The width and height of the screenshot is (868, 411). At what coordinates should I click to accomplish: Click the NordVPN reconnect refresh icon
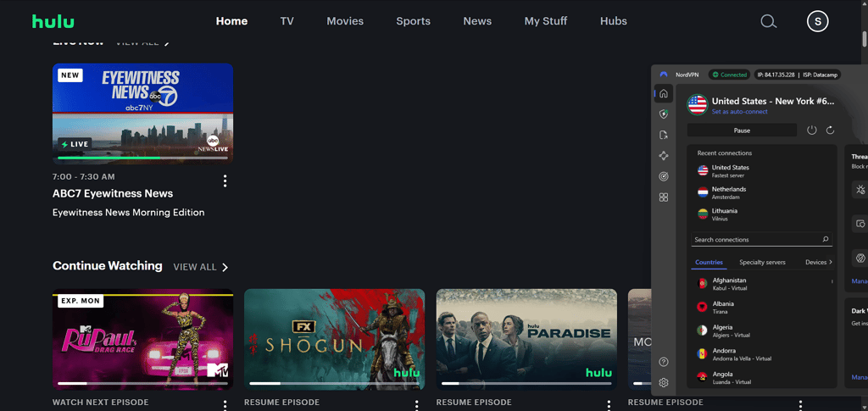[x=830, y=130]
